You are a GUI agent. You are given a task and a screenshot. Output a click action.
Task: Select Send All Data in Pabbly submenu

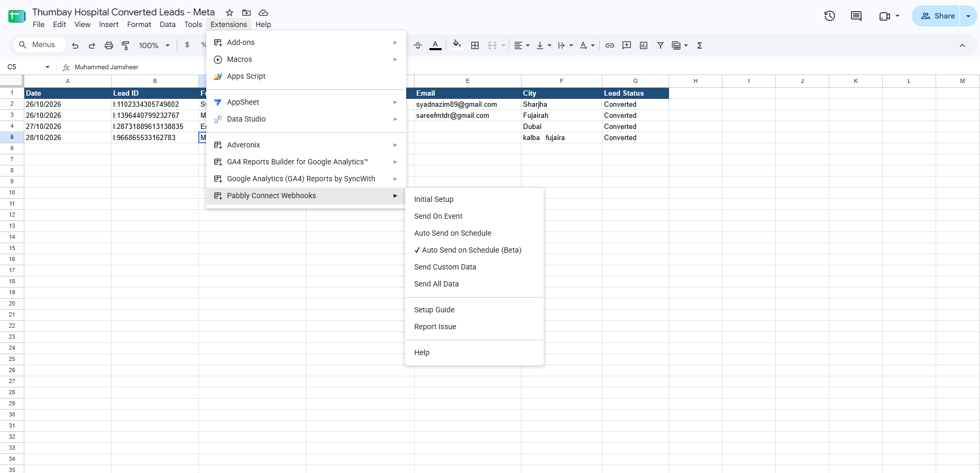pos(474,284)
